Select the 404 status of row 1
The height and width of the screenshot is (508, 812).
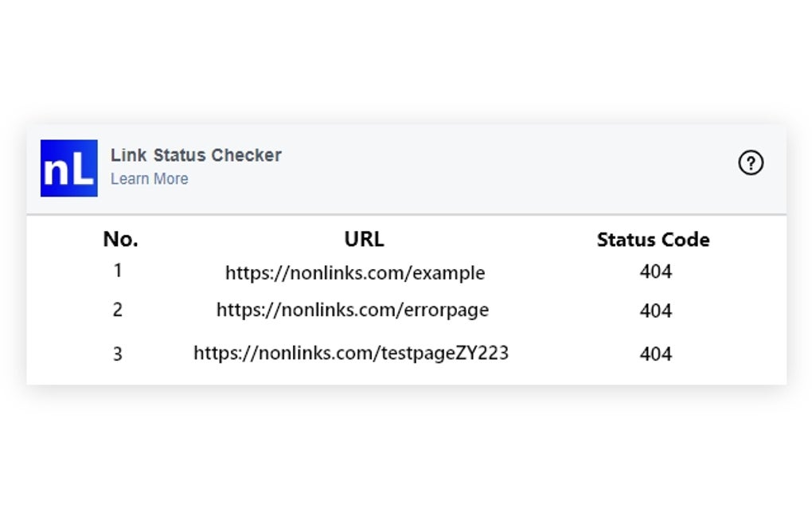coord(654,272)
